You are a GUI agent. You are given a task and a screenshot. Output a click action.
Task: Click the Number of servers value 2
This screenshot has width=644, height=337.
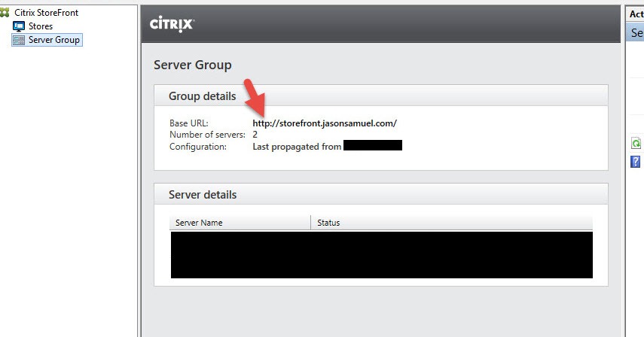click(x=255, y=134)
